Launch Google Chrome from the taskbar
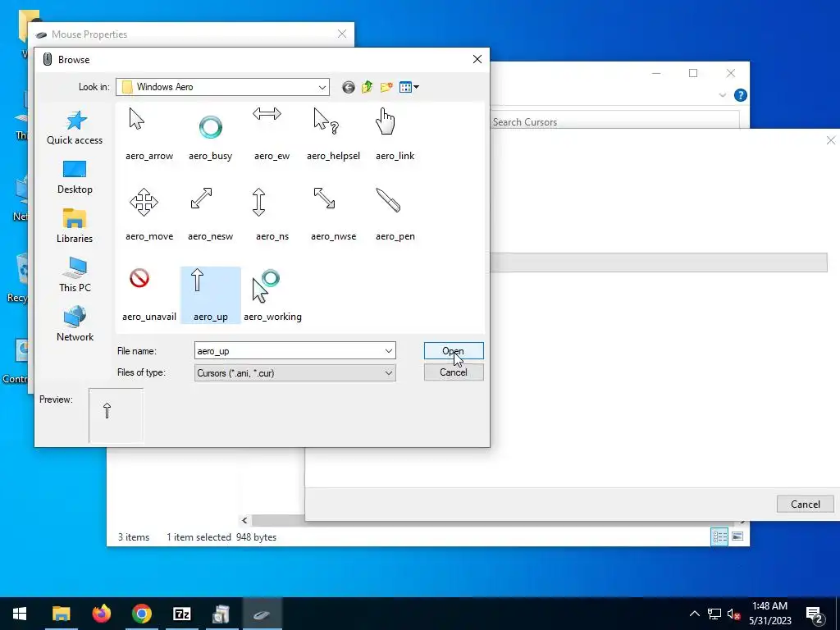This screenshot has height=630, width=840. (141, 614)
